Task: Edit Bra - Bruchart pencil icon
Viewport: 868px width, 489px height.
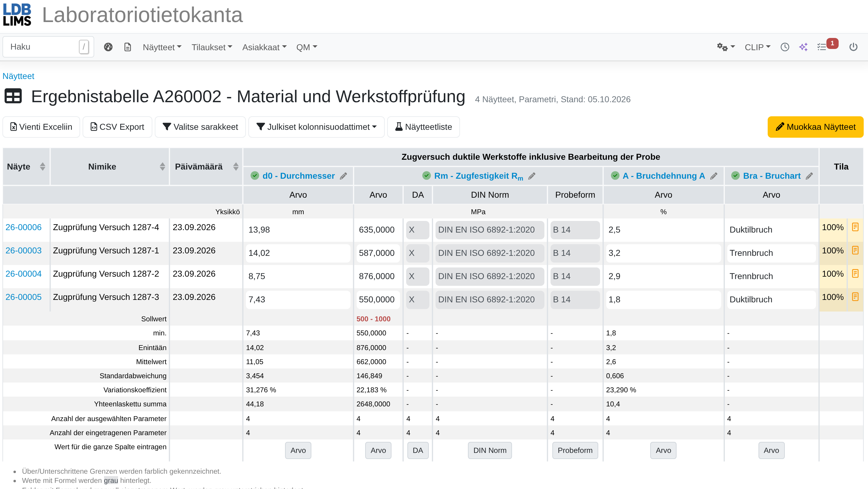Action: [809, 176]
